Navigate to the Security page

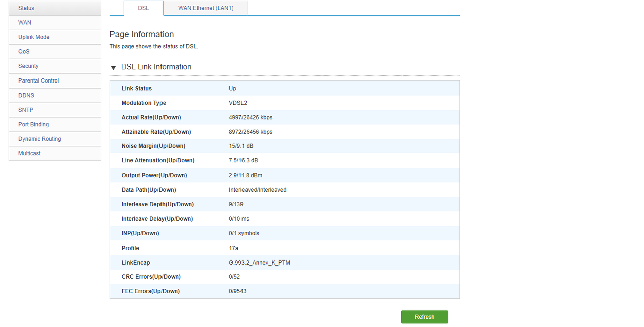pyautogui.click(x=28, y=66)
